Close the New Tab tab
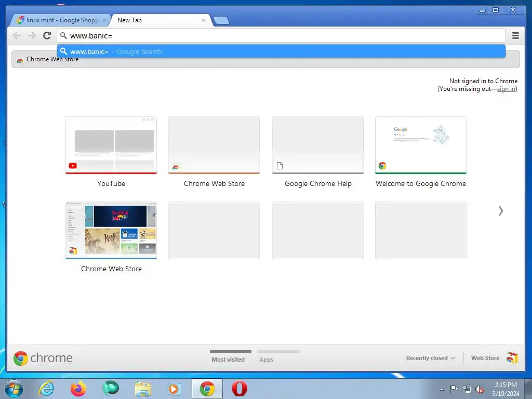 tap(204, 20)
